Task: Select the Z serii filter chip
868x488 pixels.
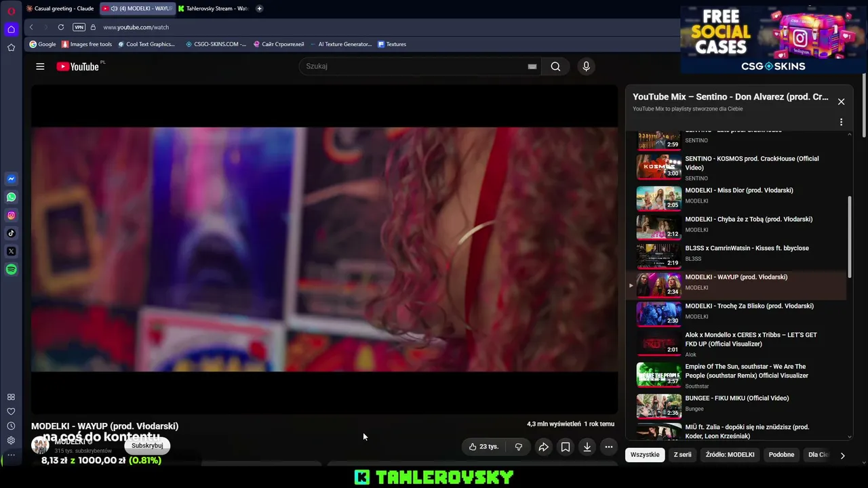Action: click(682, 455)
